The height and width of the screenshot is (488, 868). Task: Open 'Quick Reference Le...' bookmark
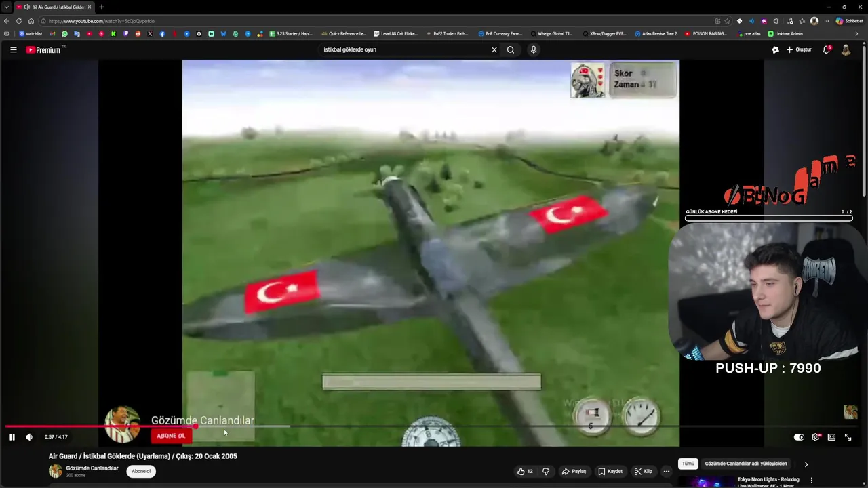[x=344, y=33]
